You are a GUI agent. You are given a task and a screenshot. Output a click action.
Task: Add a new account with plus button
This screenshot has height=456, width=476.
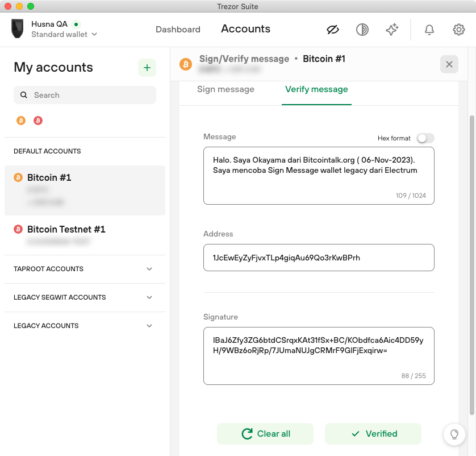pyautogui.click(x=147, y=68)
